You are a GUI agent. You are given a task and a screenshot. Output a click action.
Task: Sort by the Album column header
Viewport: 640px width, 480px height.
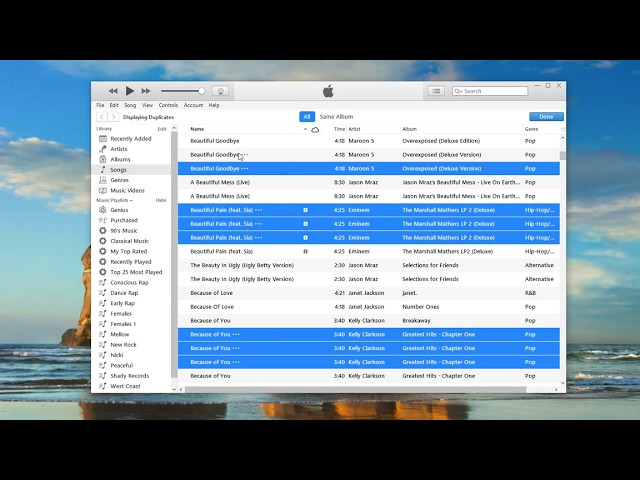(x=409, y=129)
